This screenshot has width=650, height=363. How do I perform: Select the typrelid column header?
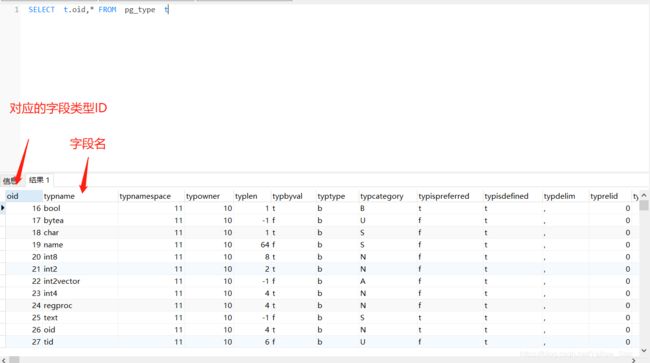coord(610,196)
